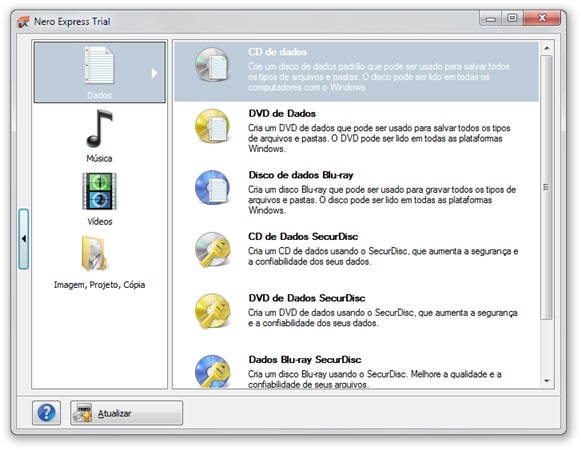Screen dimensions: 581x450
Task: Click the Blu-ray disc description text
Action: pyautogui.click(x=382, y=200)
